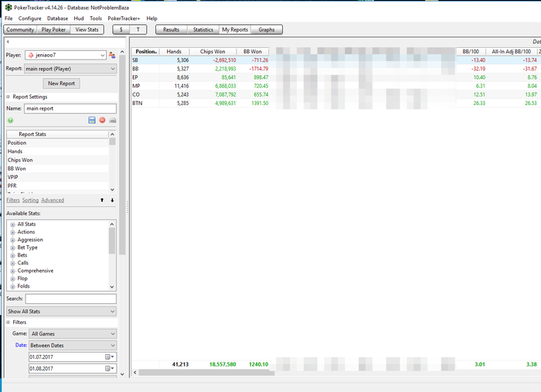
Task: Sort the table by the Hands column header
Action: pos(174,51)
